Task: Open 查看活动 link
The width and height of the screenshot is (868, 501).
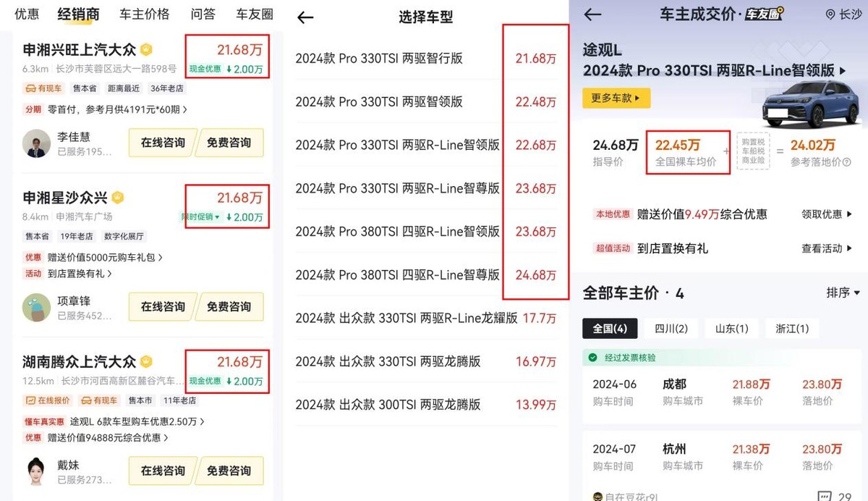Action: (827, 248)
